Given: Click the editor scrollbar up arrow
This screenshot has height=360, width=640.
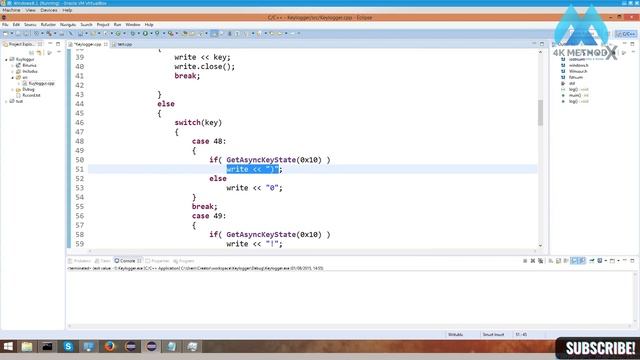Looking at the screenshot, I should (540, 52).
